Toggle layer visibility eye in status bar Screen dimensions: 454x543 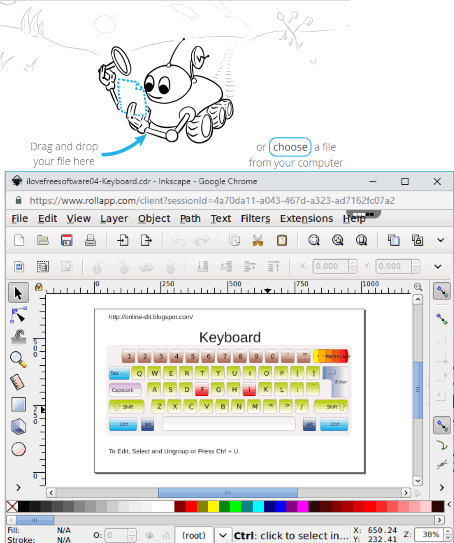click(149, 535)
